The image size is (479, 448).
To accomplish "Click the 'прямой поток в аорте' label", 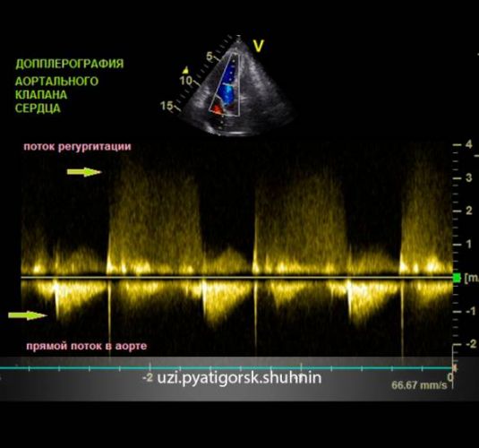I will tap(87, 346).
